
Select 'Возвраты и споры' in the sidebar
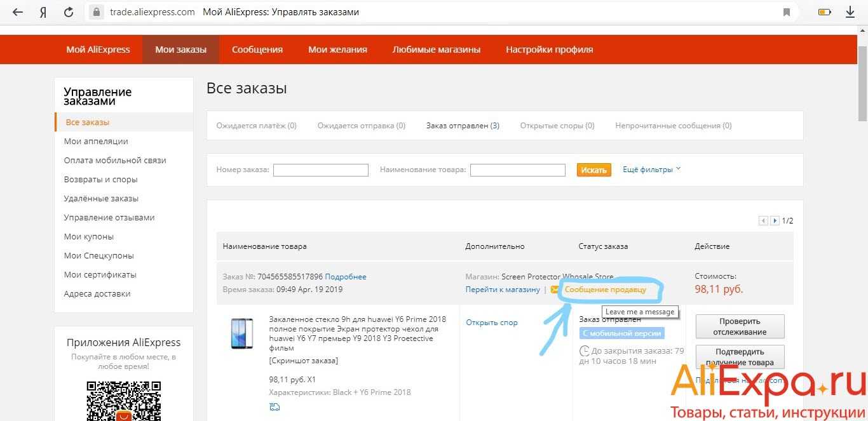[100, 180]
